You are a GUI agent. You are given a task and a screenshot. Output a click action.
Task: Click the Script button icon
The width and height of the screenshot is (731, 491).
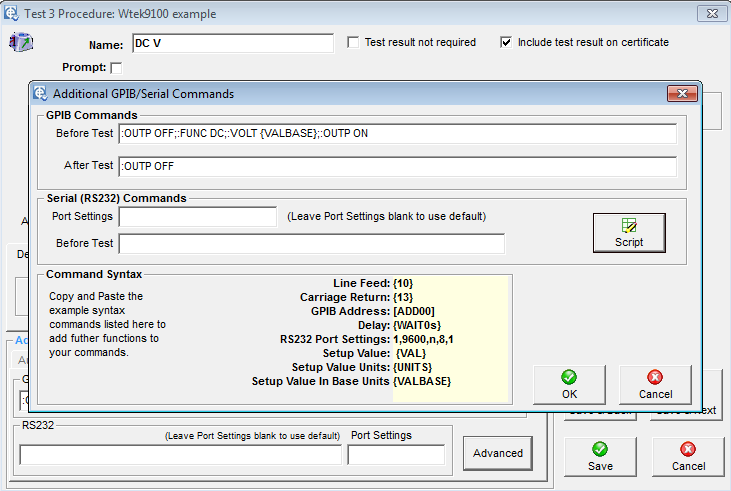[x=629, y=225]
